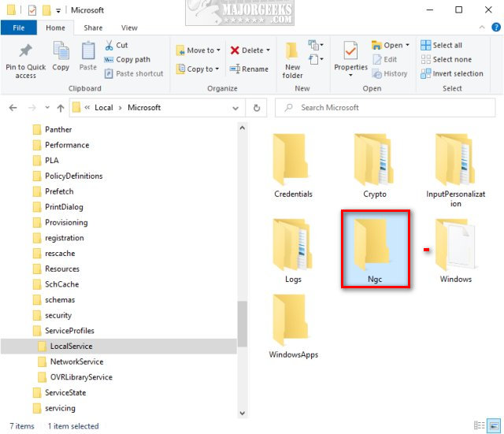The height and width of the screenshot is (434, 504).
Task: Expand the Properties dropdown arrow
Action: pyautogui.click(x=350, y=76)
